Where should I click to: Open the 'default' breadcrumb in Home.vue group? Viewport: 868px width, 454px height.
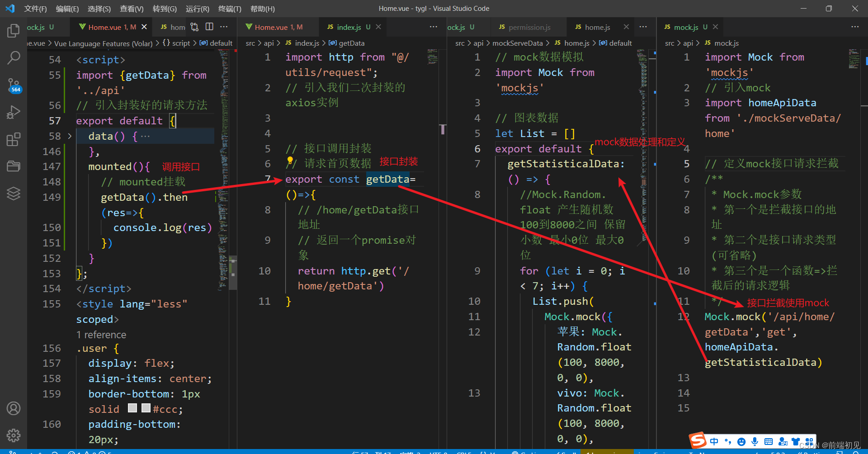[x=216, y=43]
